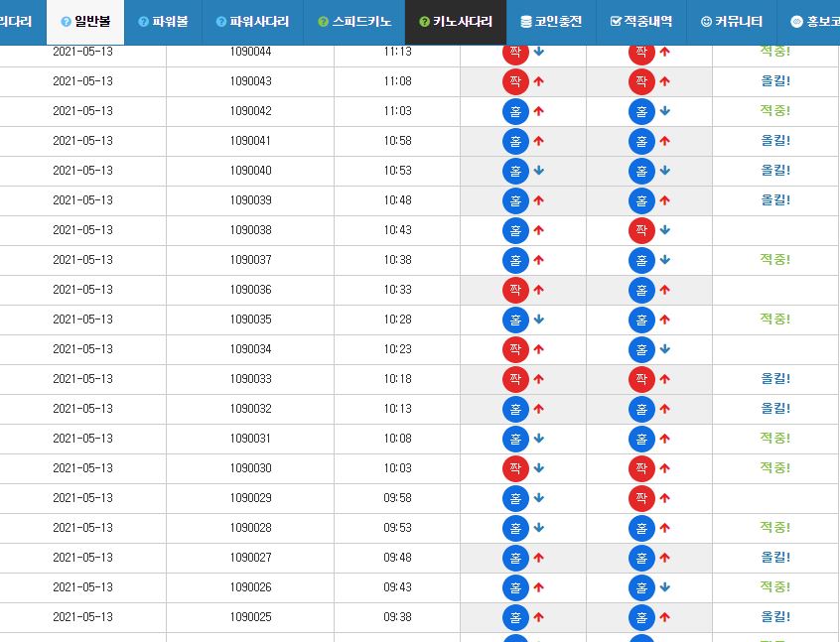840x642 pixels.
Task: Click the blue down arrow in round 1090037
Action: [x=665, y=260]
